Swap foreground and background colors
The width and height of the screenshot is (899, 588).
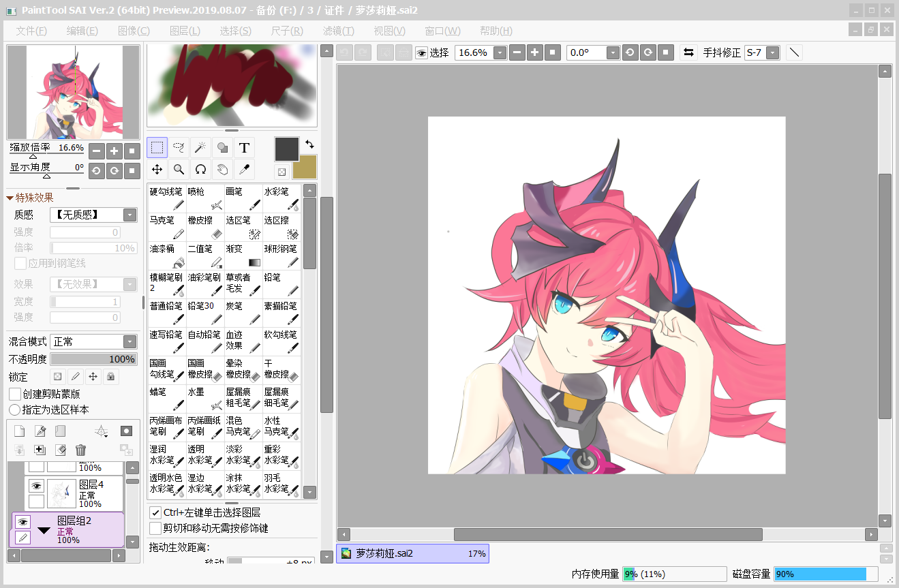pyautogui.click(x=310, y=144)
